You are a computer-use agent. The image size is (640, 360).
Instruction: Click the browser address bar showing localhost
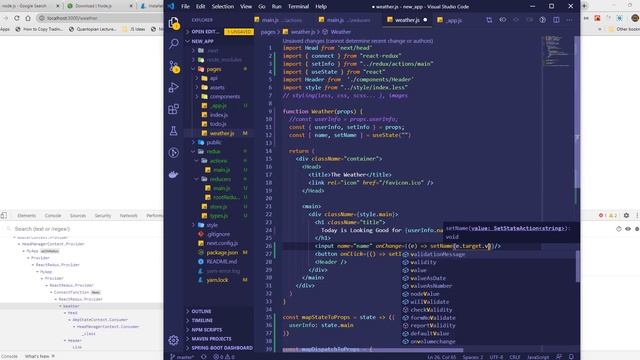coord(99,18)
